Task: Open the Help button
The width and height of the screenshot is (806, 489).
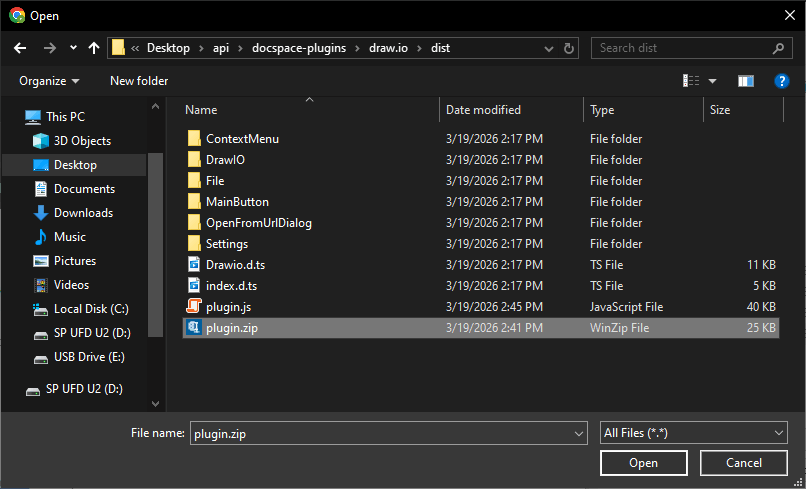Action: [782, 81]
